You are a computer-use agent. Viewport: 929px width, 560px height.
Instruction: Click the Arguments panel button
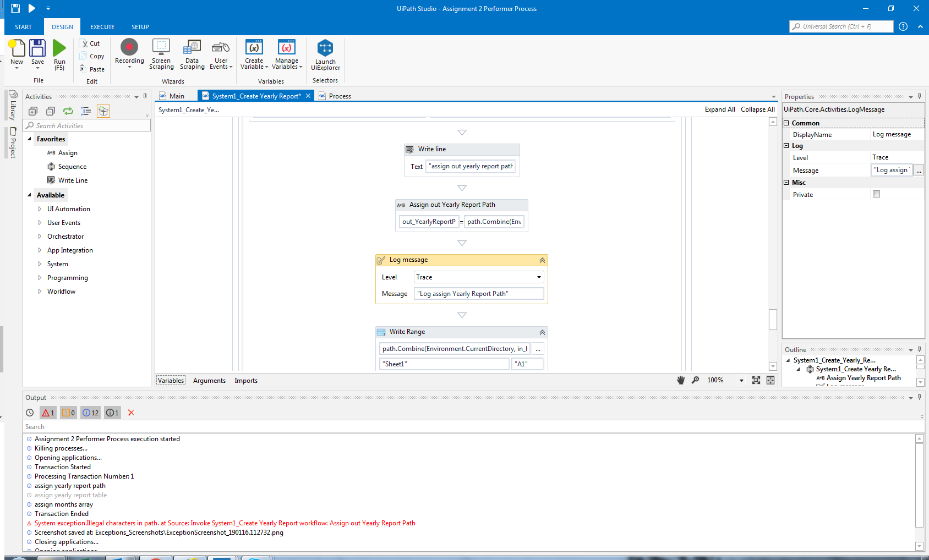[x=209, y=380]
